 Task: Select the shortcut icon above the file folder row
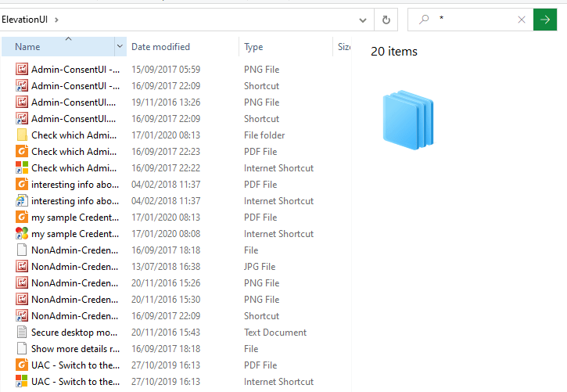[22, 119]
